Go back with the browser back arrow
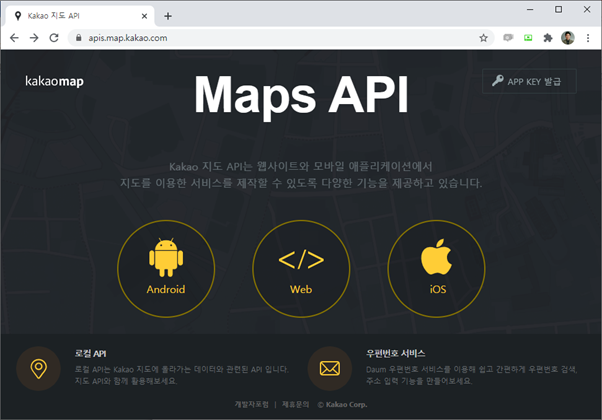The width and height of the screenshot is (602, 420). point(14,38)
